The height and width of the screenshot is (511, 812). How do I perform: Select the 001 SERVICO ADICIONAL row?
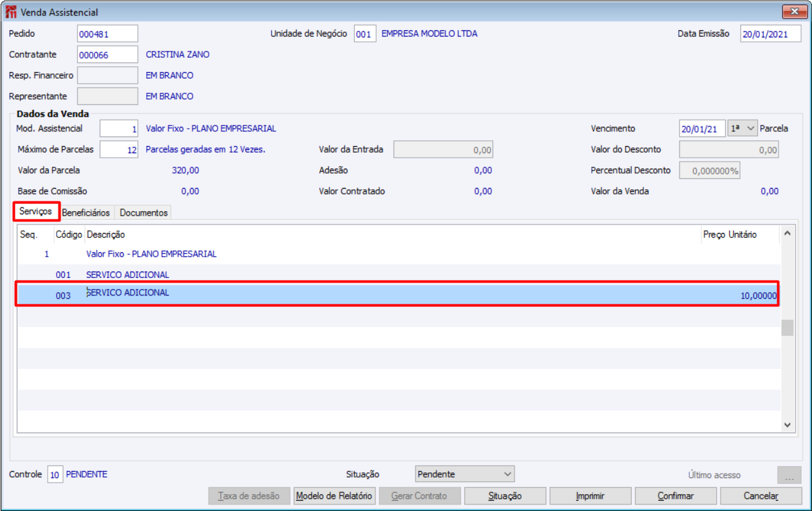click(x=399, y=275)
